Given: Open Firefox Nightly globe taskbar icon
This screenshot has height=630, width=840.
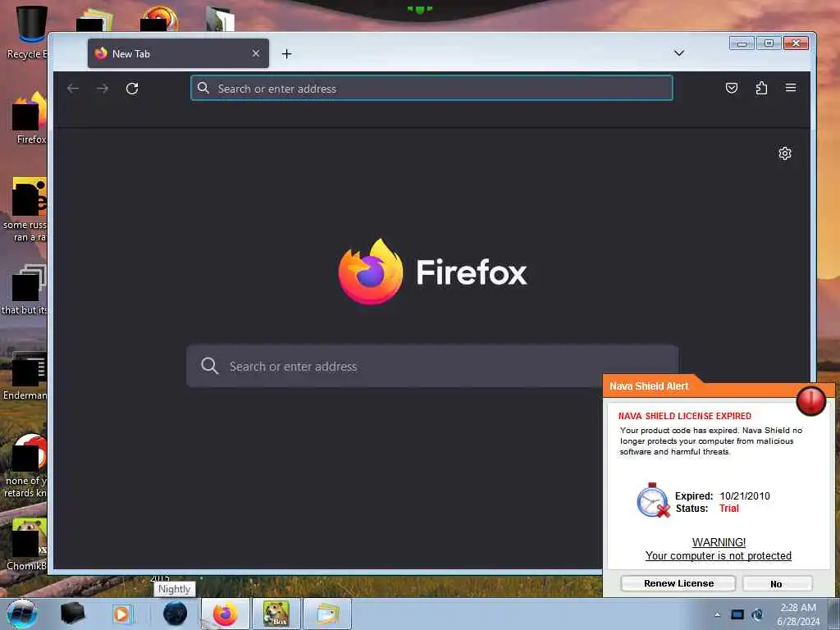Looking at the screenshot, I should tap(176, 614).
